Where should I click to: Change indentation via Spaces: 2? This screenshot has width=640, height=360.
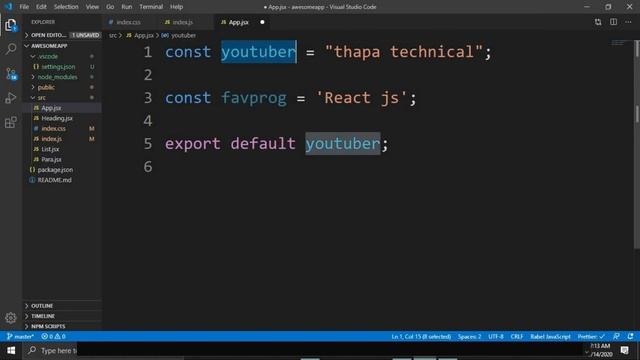469,336
